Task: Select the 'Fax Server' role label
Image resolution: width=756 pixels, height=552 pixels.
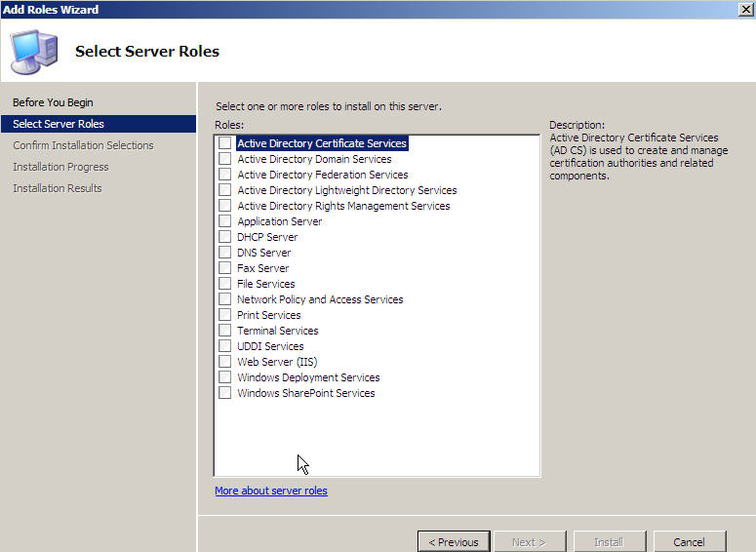Action: click(x=263, y=268)
